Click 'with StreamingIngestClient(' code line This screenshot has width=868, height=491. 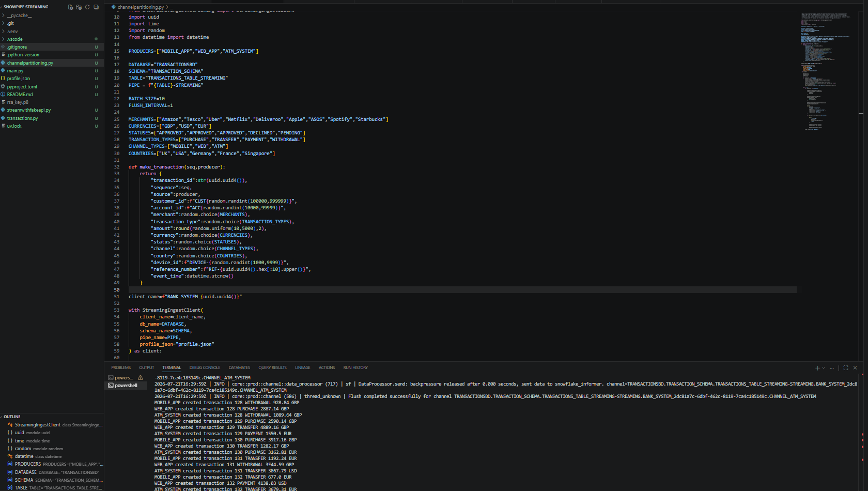coord(166,310)
